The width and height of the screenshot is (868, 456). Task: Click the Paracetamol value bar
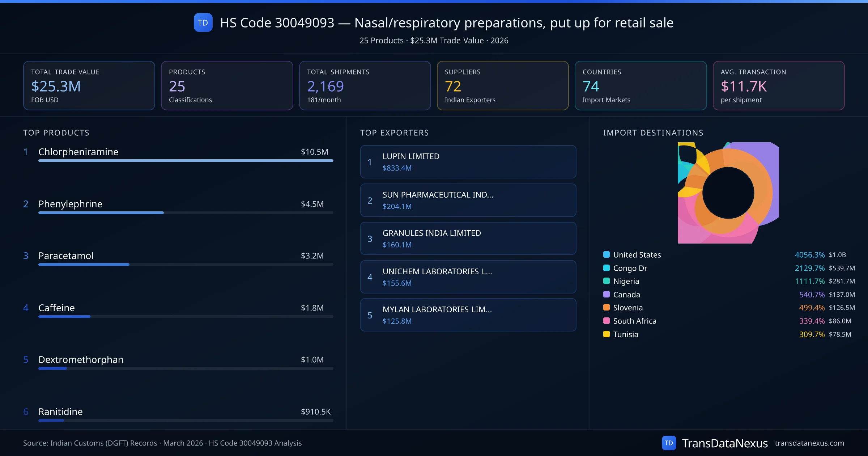tap(84, 265)
